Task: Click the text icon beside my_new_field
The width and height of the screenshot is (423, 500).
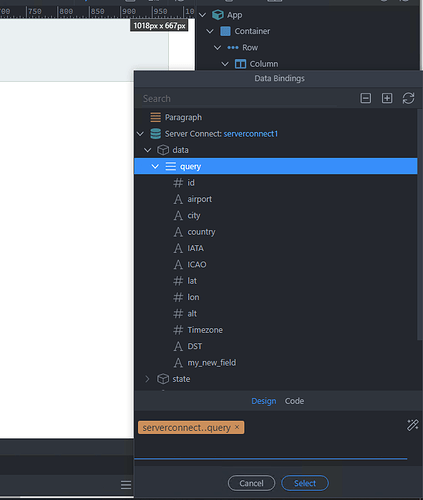Action: click(178, 363)
